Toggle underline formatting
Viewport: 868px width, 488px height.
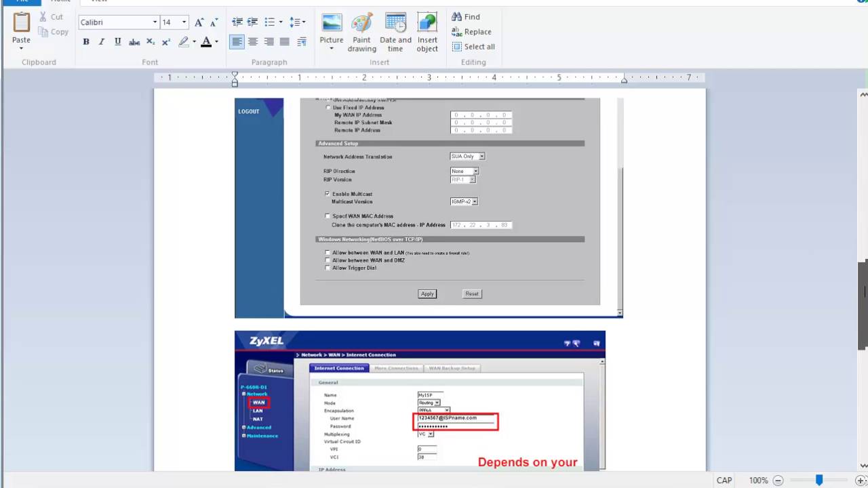coord(118,42)
